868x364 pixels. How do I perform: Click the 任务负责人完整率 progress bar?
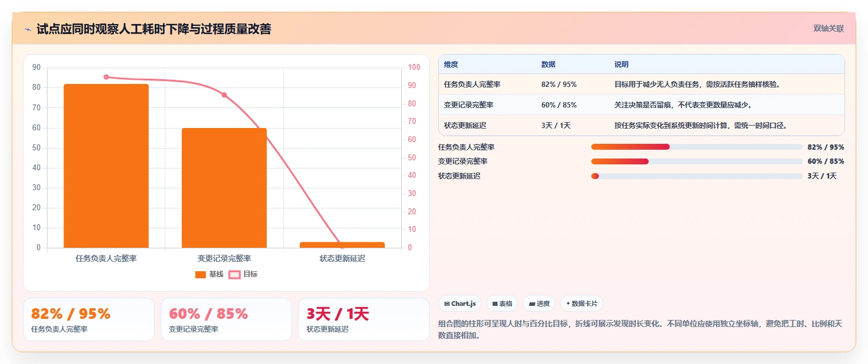coord(697,147)
